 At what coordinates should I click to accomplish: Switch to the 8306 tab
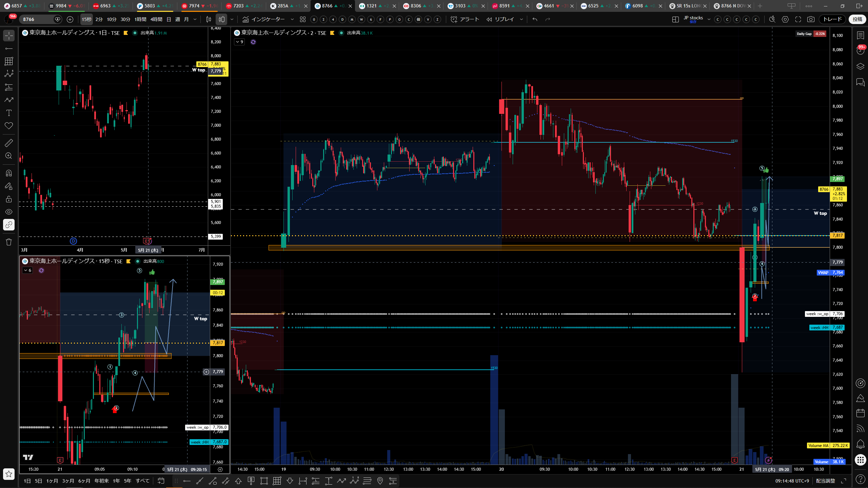click(421, 6)
